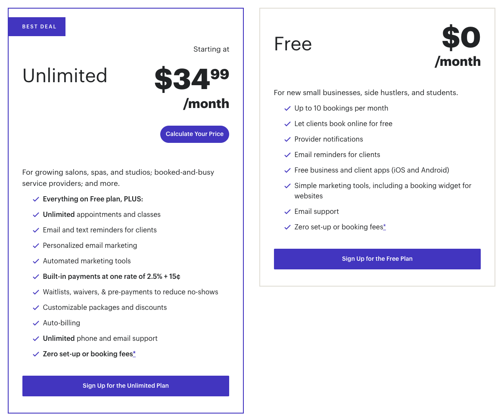Click the $0 per month price
504x420 pixels.
[x=458, y=46]
